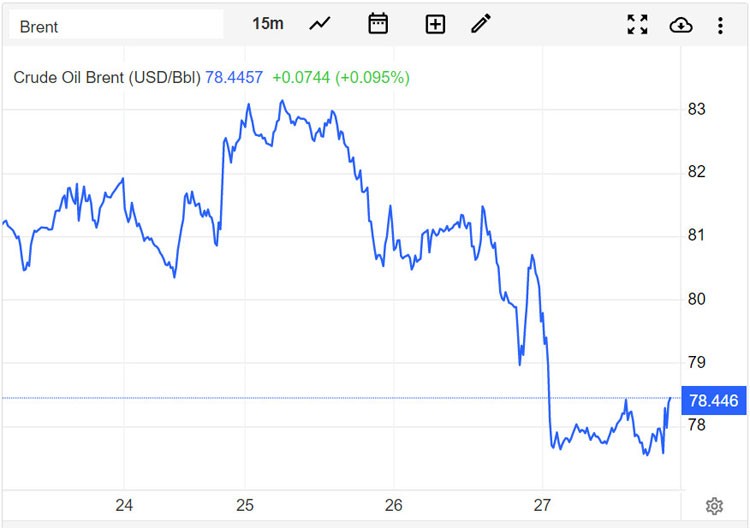Click the 80 price axis label
Viewport: 750px width, 528px height.
[x=697, y=299]
